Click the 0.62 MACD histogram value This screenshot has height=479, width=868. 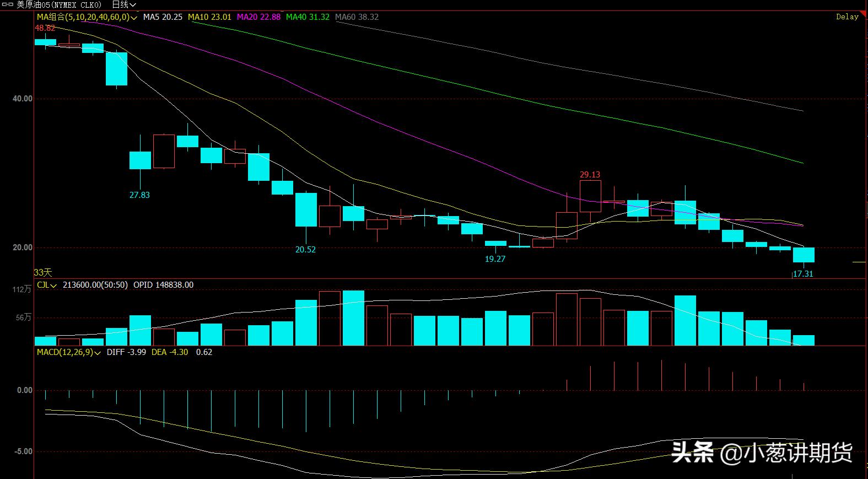(204, 352)
